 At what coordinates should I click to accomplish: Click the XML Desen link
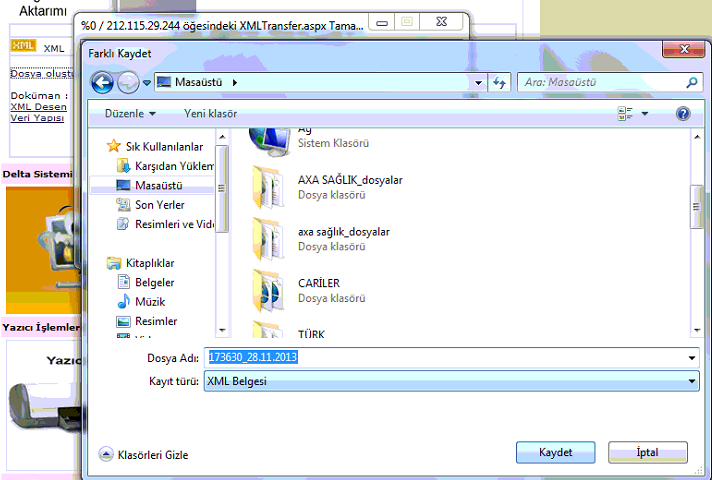(38, 107)
